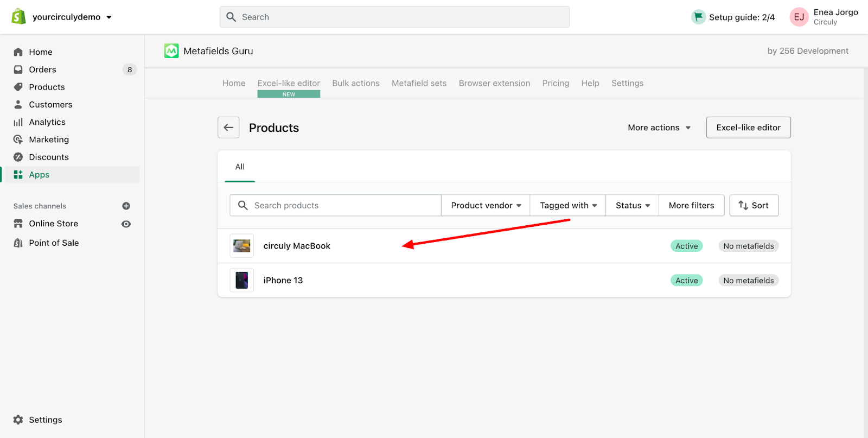Open the Metafield sets tab
Image resolution: width=868 pixels, height=438 pixels.
(419, 83)
